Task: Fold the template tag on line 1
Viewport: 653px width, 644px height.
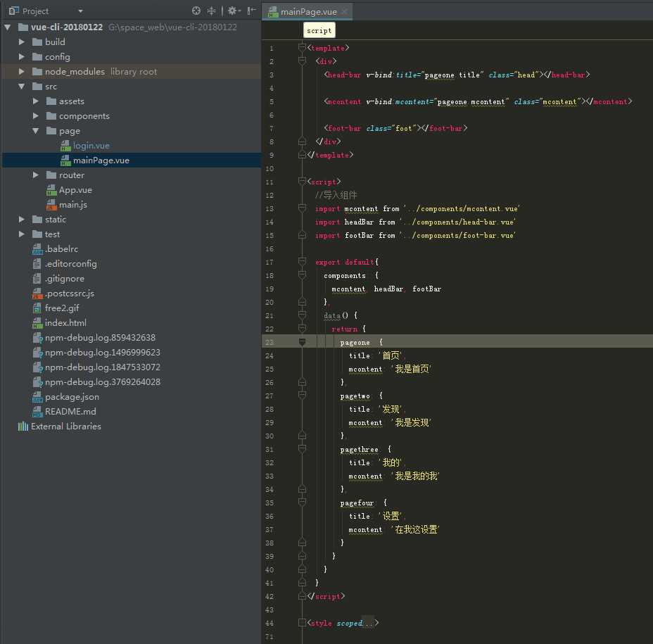Action: (x=303, y=48)
